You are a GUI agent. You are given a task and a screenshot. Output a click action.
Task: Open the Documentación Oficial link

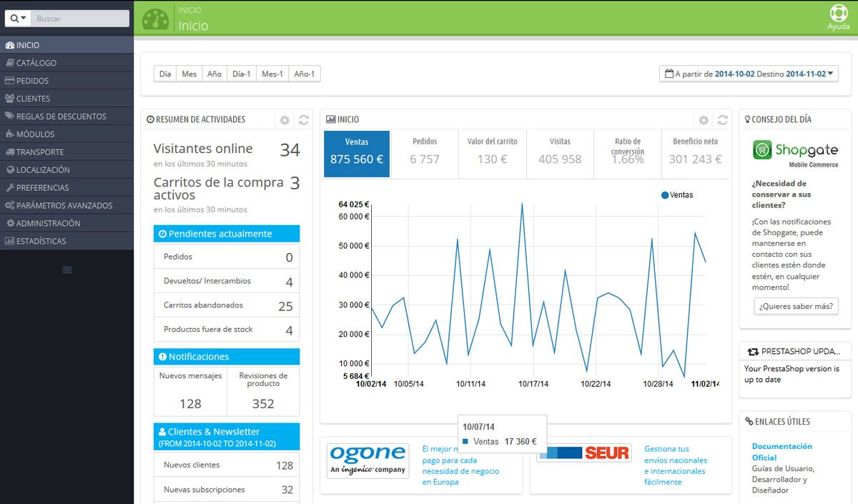point(782,452)
